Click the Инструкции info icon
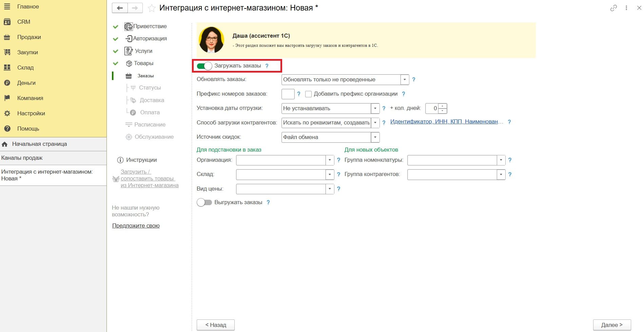The image size is (644, 332). point(120,160)
